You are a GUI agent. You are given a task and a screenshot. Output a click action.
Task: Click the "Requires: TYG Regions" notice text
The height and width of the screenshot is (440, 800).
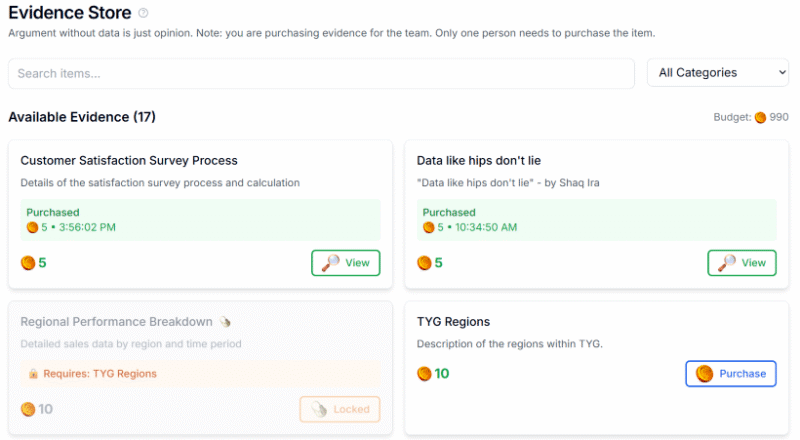point(100,374)
